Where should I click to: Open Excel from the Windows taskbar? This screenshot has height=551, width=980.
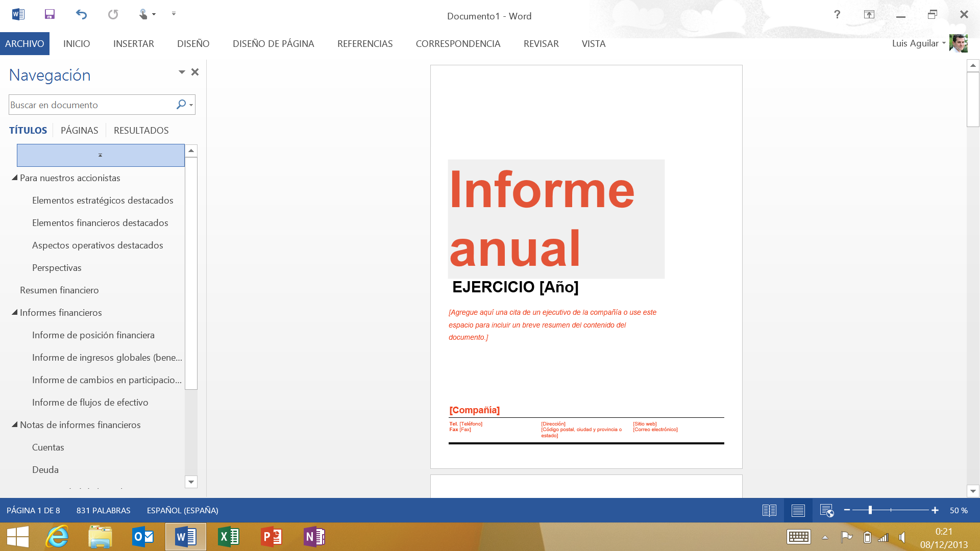(x=228, y=537)
